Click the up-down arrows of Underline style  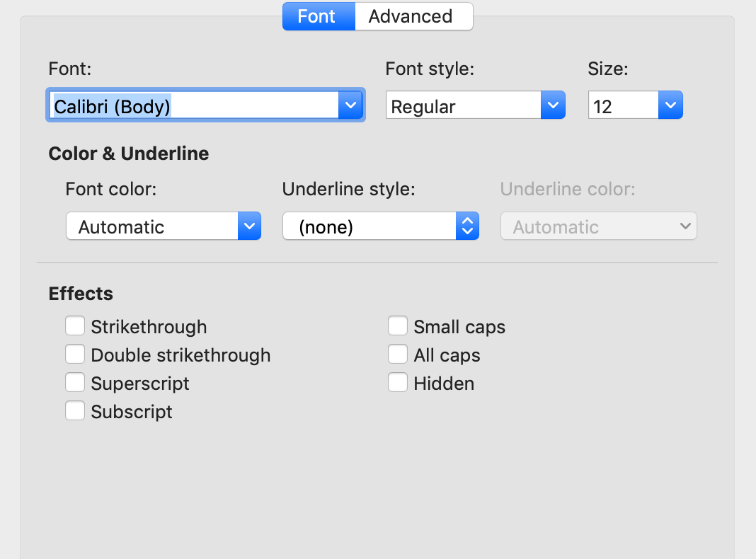466,226
